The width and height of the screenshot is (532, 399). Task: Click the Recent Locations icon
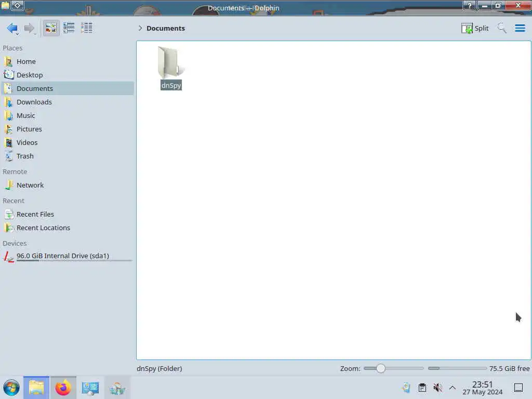(8, 228)
